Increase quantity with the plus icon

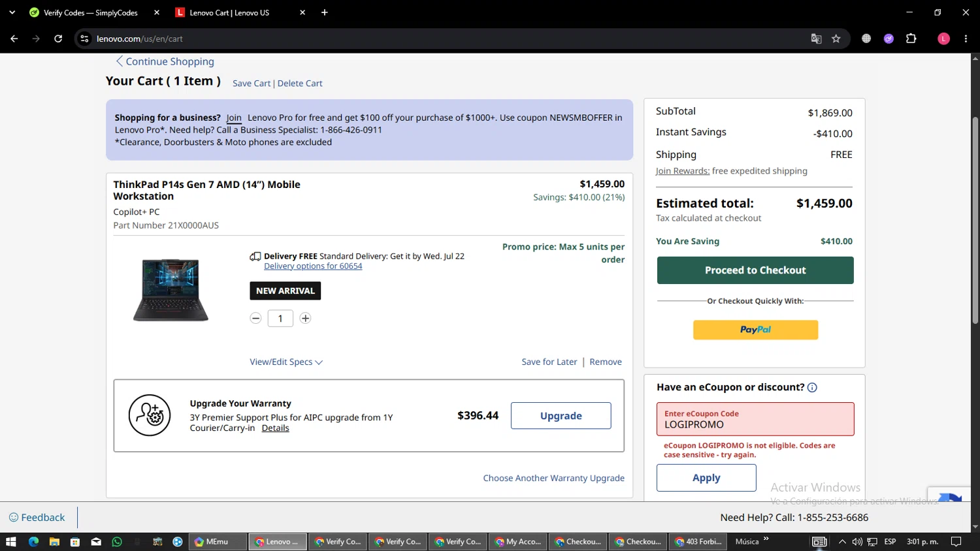pyautogui.click(x=305, y=319)
